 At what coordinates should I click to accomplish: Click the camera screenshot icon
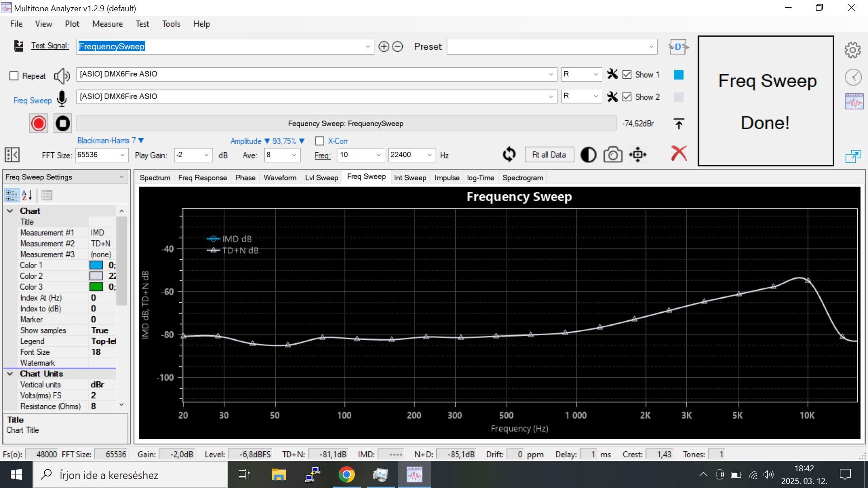[613, 155]
